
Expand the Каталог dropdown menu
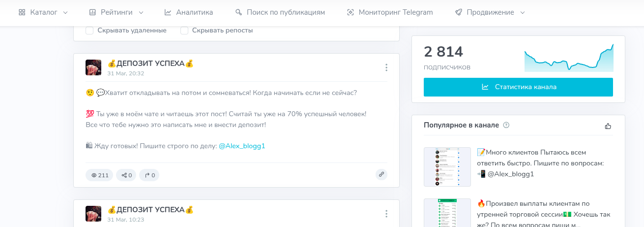coord(43,12)
